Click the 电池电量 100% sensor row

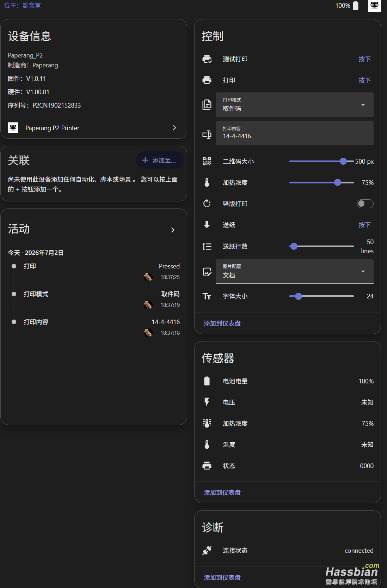coord(288,381)
